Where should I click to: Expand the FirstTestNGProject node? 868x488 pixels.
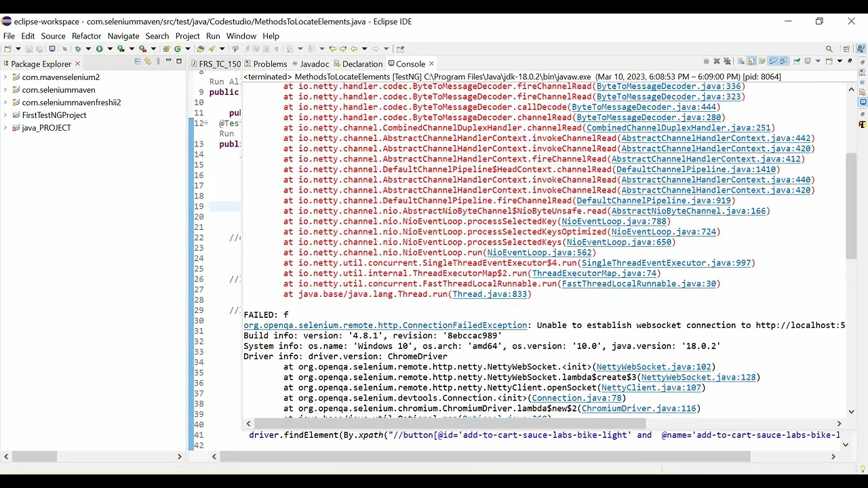pos(5,115)
